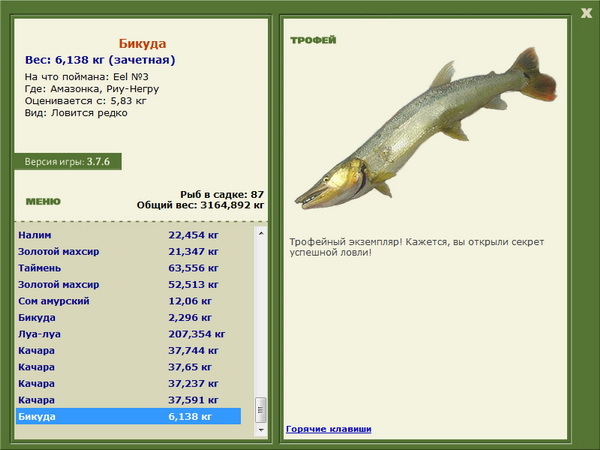
Task: Click the Bicuda trophy fish image
Action: 426,128
